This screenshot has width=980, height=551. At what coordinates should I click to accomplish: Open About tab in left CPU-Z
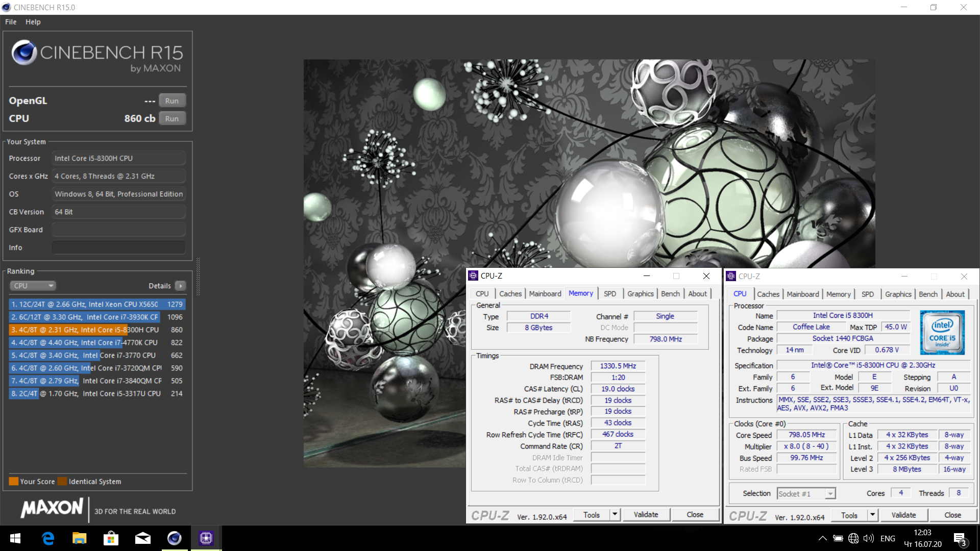tap(698, 294)
